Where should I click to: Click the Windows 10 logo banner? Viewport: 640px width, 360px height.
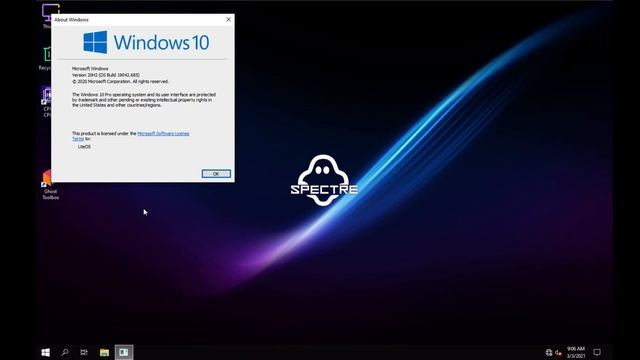(146, 42)
